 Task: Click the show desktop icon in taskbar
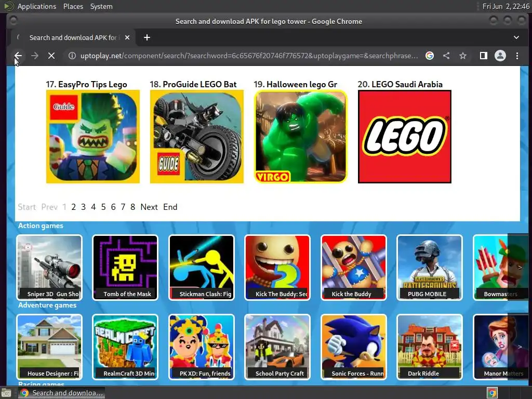[6, 393]
